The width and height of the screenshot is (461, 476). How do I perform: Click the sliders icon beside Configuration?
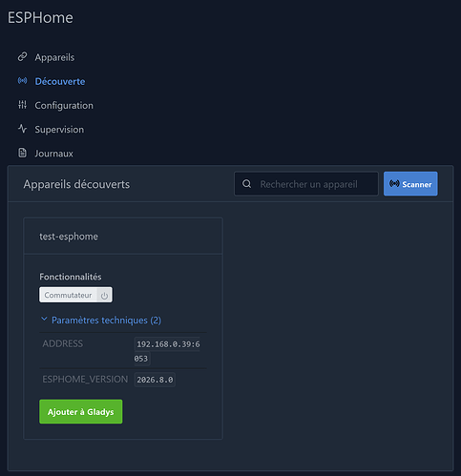(x=22, y=105)
